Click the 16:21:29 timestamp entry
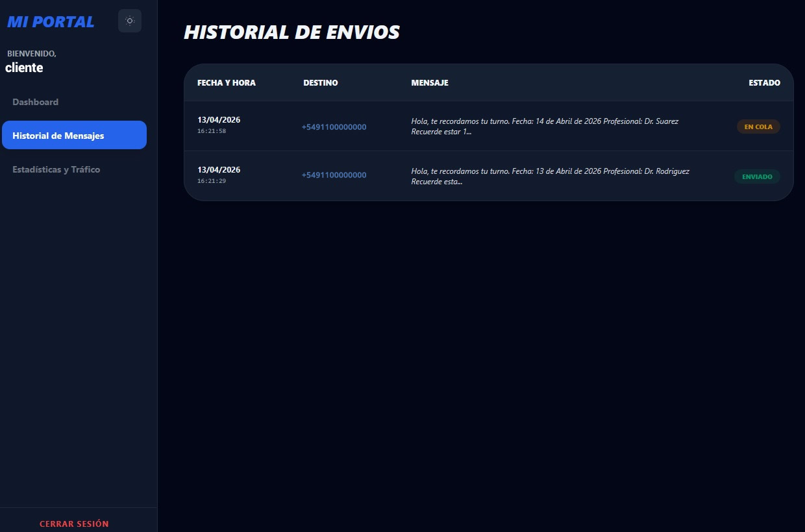Screen dimensions: 805x532 (x=212, y=181)
